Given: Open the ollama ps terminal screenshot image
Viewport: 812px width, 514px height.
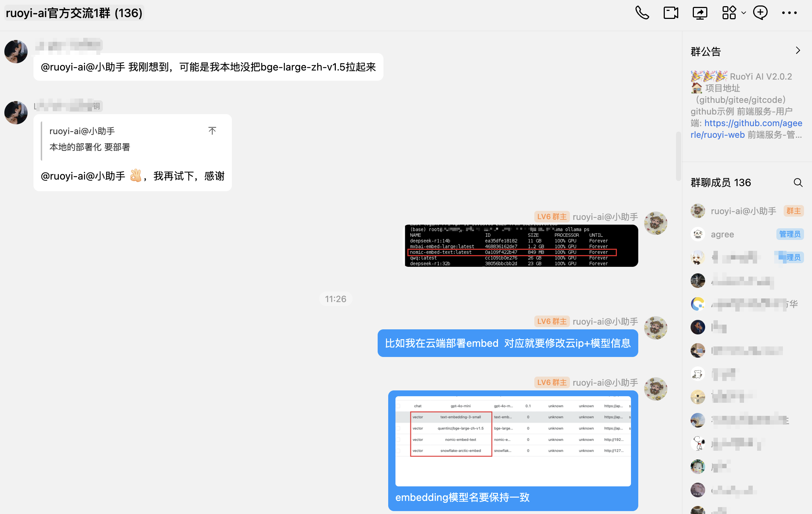Looking at the screenshot, I should (x=521, y=246).
